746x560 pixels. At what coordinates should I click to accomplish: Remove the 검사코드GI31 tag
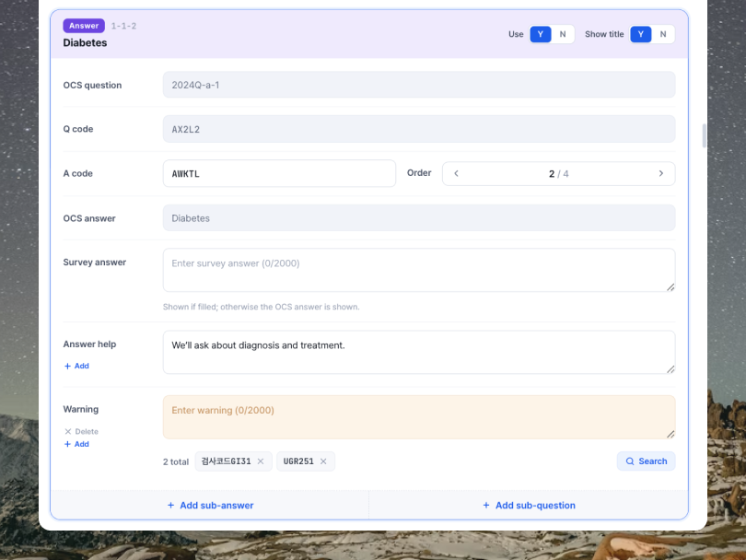(261, 461)
